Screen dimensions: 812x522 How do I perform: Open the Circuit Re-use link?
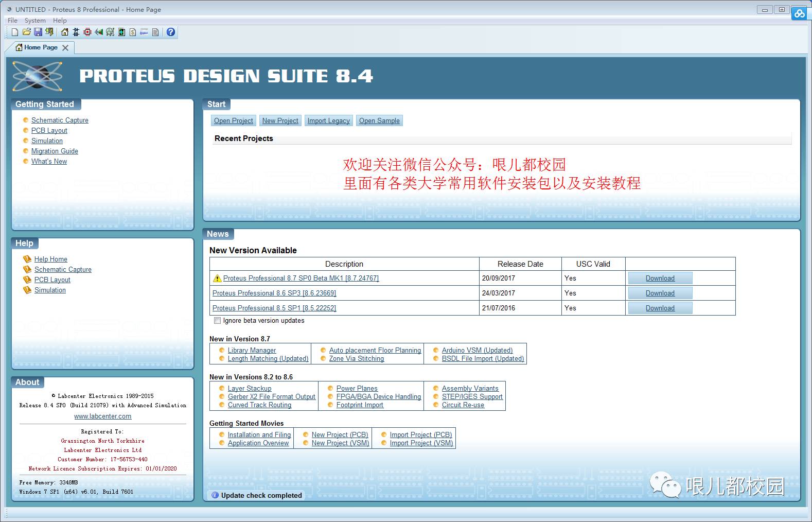click(463, 405)
